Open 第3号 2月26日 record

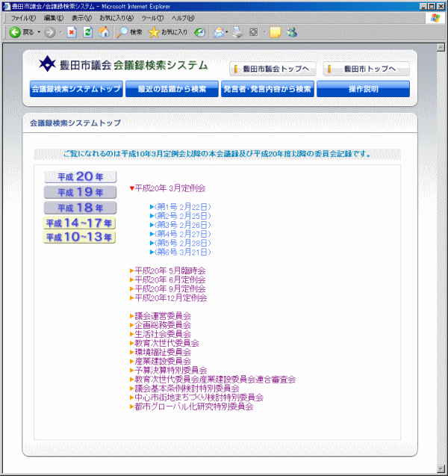tap(181, 225)
